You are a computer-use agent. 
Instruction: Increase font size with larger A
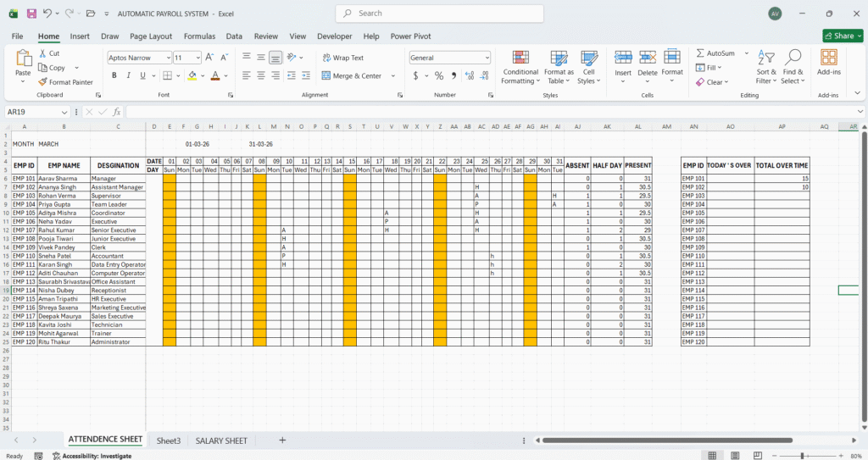point(210,58)
